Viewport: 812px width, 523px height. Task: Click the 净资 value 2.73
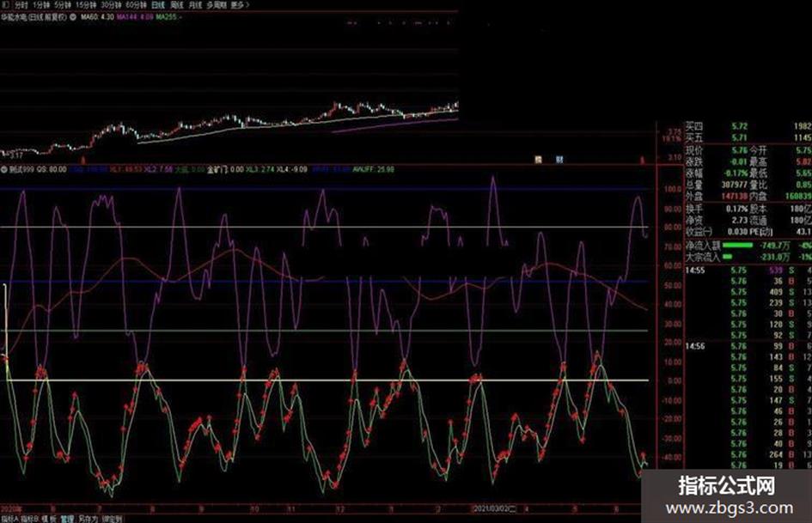click(x=740, y=220)
